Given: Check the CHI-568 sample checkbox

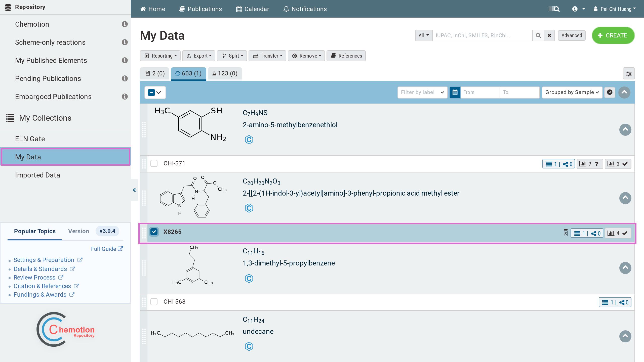Looking at the screenshot, I should pyautogui.click(x=154, y=302).
